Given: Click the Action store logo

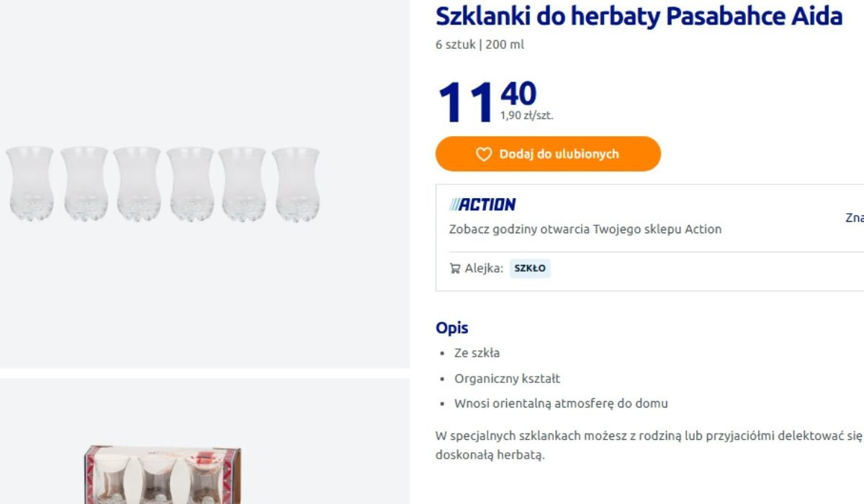Looking at the screenshot, I should (482, 204).
